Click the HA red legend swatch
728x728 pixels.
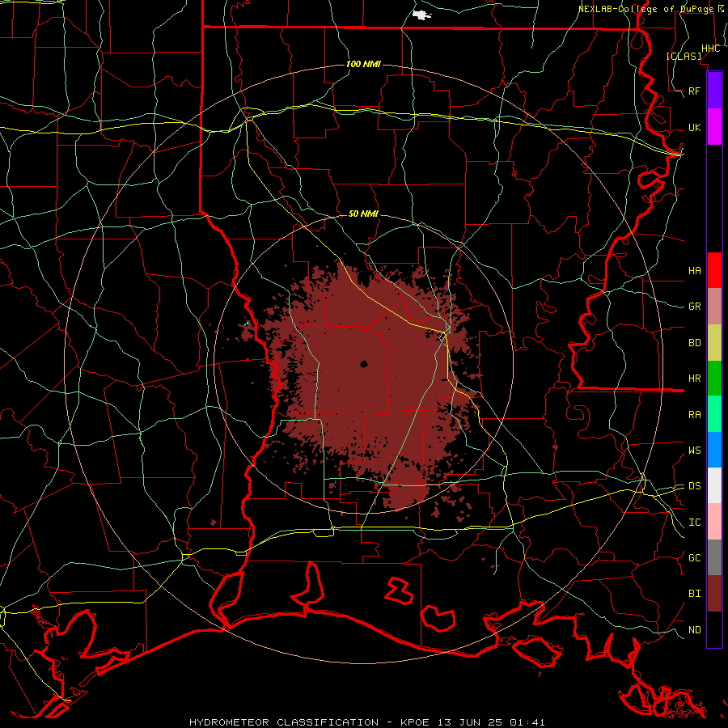pos(714,270)
